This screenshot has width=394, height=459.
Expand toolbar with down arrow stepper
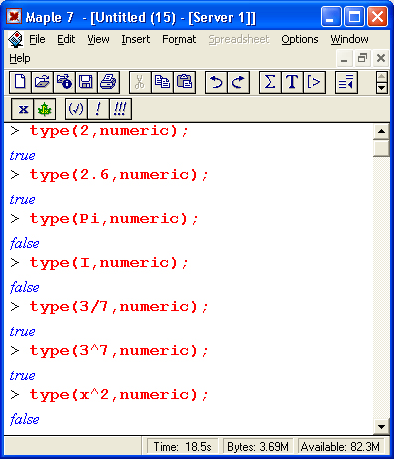(382, 88)
